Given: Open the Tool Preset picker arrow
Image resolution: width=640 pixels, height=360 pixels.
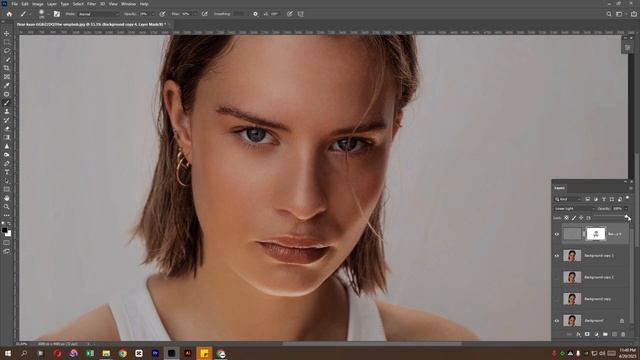Looking at the screenshot, I should pos(30,14).
